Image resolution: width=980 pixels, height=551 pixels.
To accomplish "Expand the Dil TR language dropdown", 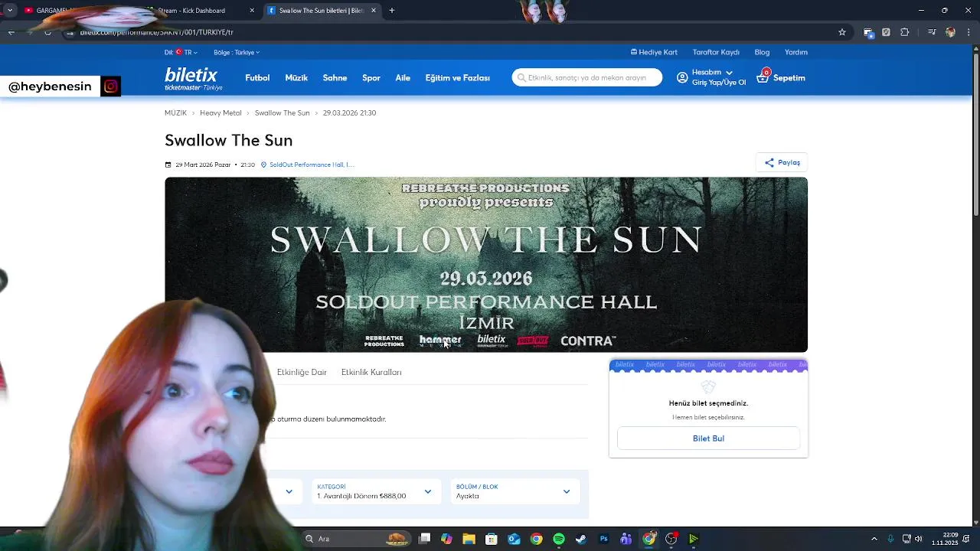I will click(181, 52).
